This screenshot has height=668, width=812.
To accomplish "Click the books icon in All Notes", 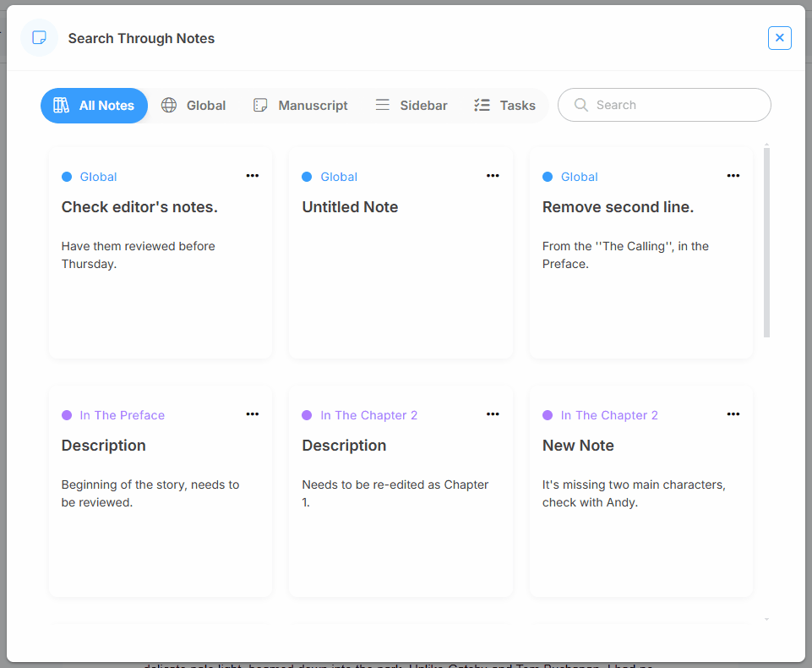I will pos(61,106).
